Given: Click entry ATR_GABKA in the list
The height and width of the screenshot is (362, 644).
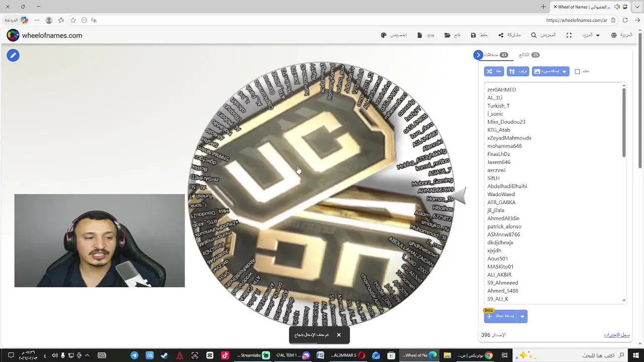Looking at the screenshot, I should click(x=501, y=202).
